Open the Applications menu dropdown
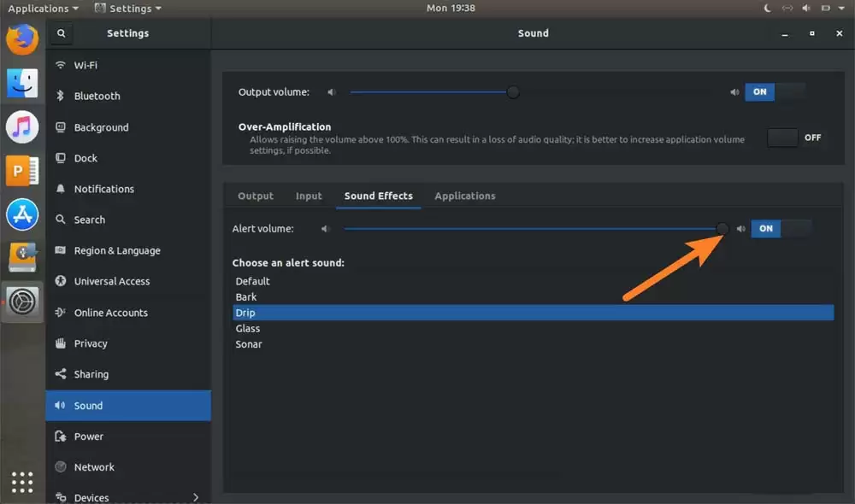The image size is (855, 504). coord(43,9)
